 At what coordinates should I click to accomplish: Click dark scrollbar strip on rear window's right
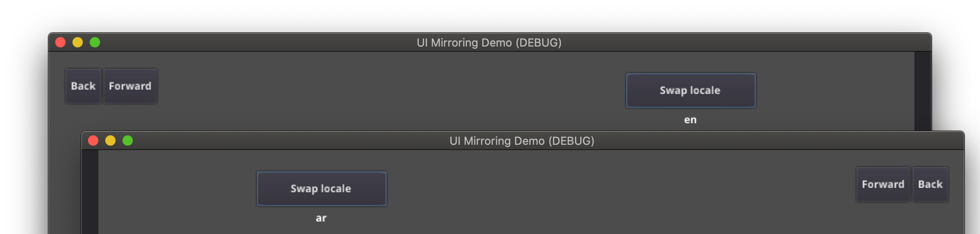click(x=923, y=90)
